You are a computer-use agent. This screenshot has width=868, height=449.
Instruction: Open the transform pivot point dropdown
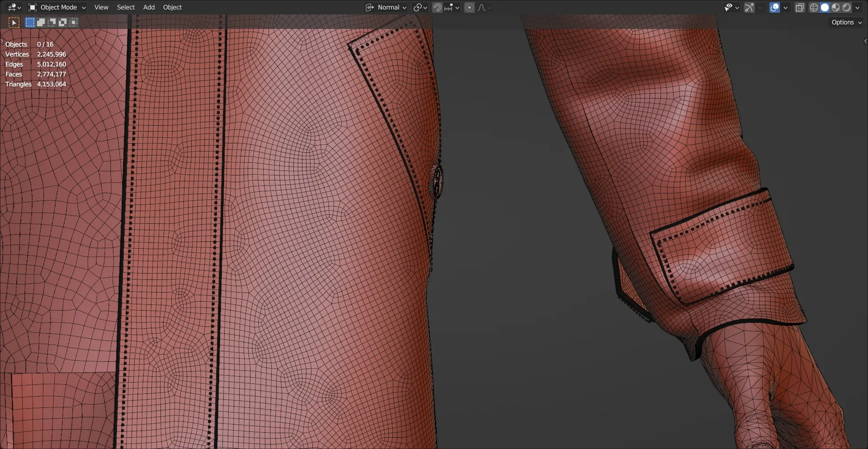[420, 7]
